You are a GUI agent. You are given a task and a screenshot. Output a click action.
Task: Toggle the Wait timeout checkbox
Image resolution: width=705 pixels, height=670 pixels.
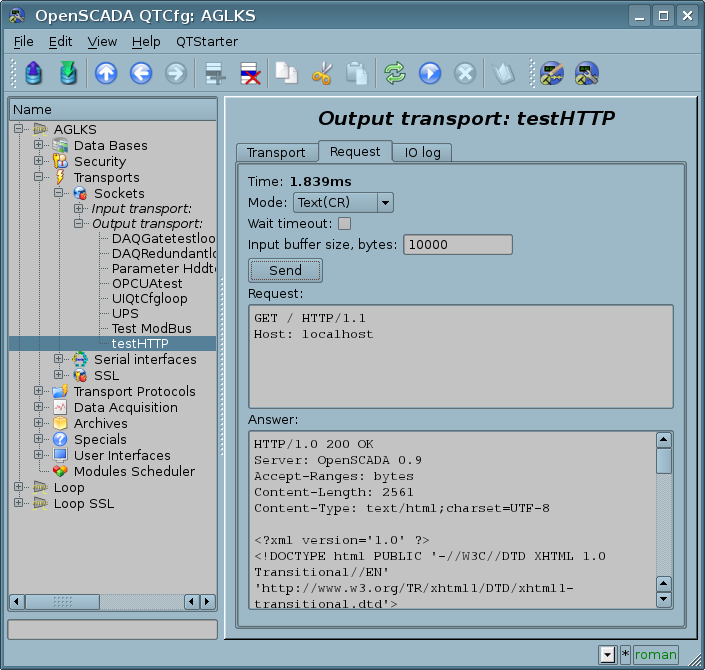click(344, 223)
